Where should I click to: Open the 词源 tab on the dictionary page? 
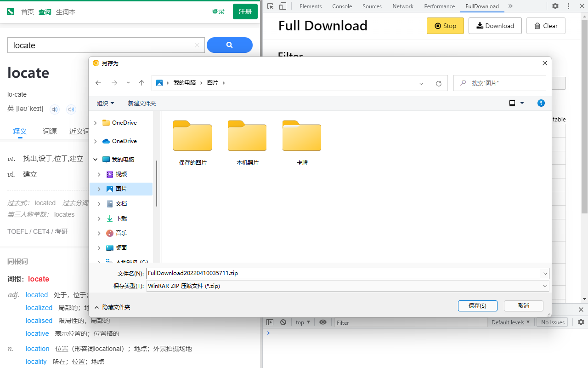tap(50, 132)
